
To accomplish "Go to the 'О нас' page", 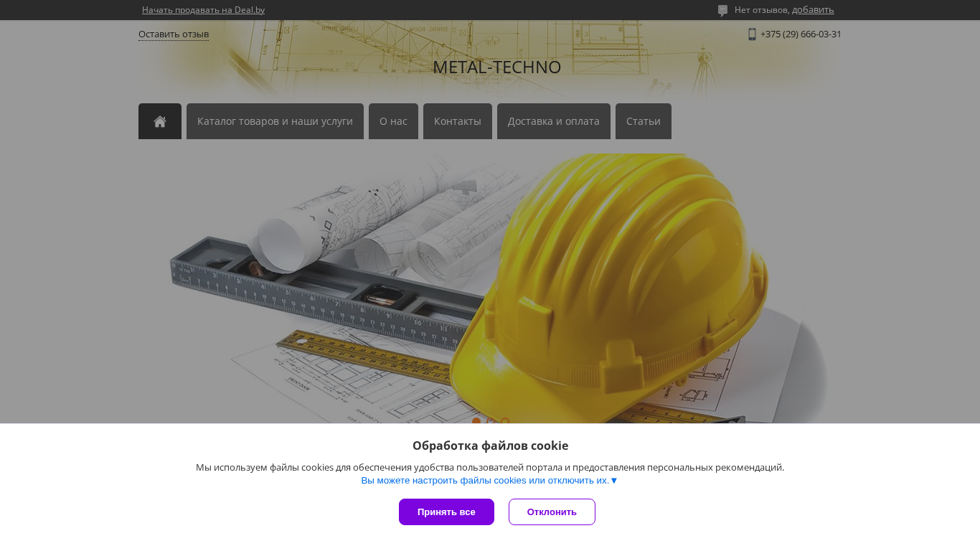I will pos(393,121).
